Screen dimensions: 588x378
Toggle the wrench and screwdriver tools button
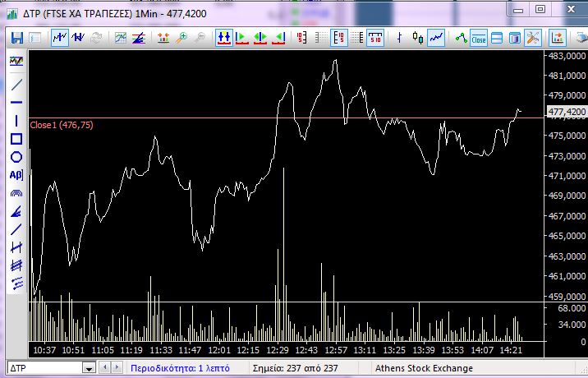pos(533,38)
